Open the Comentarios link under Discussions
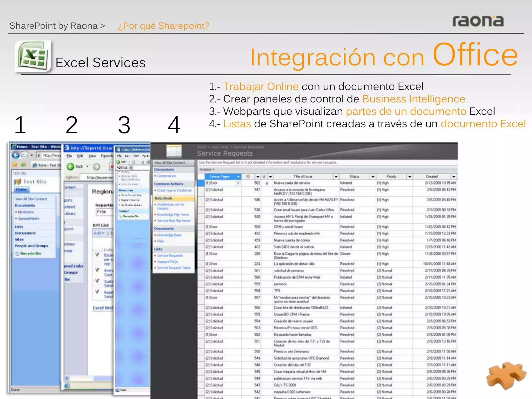 coord(167,176)
